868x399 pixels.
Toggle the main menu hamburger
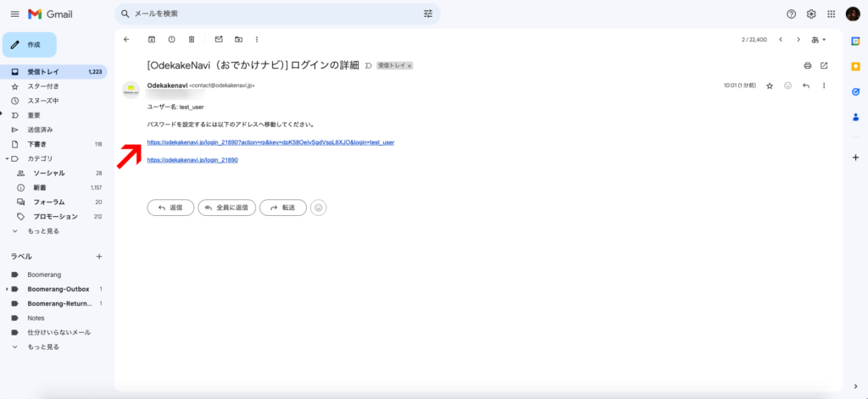pyautogui.click(x=14, y=14)
